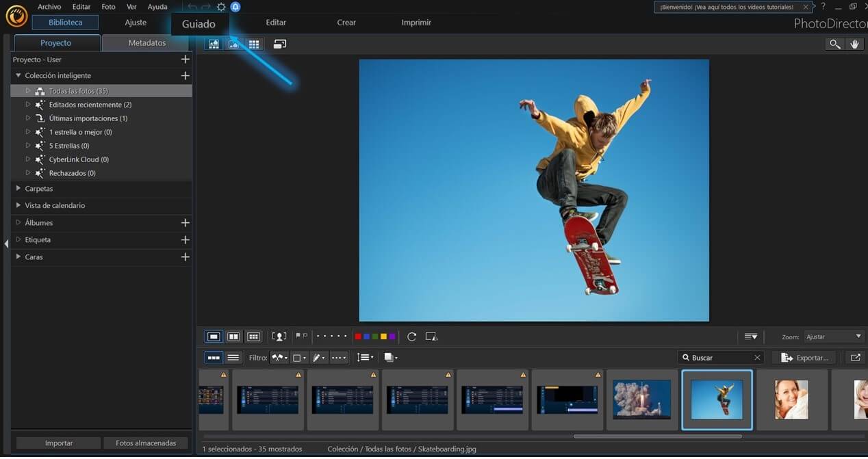Click the Exportar button

click(804, 357)
